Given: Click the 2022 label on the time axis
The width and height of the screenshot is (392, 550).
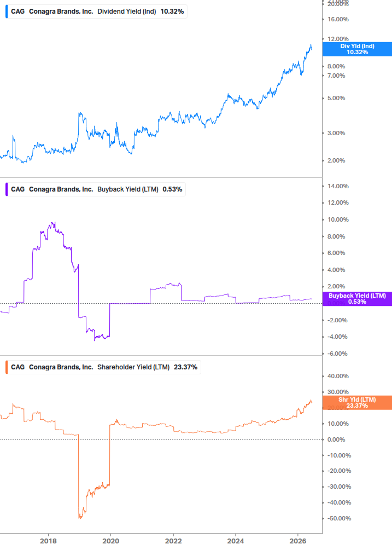Looking at the screenshot, I should tap(173, 541).
